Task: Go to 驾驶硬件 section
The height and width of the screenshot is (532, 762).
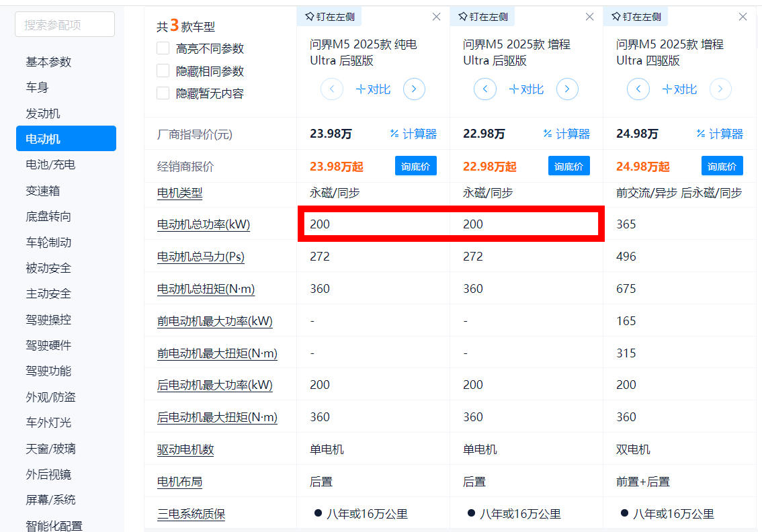Action: point(48,345)
